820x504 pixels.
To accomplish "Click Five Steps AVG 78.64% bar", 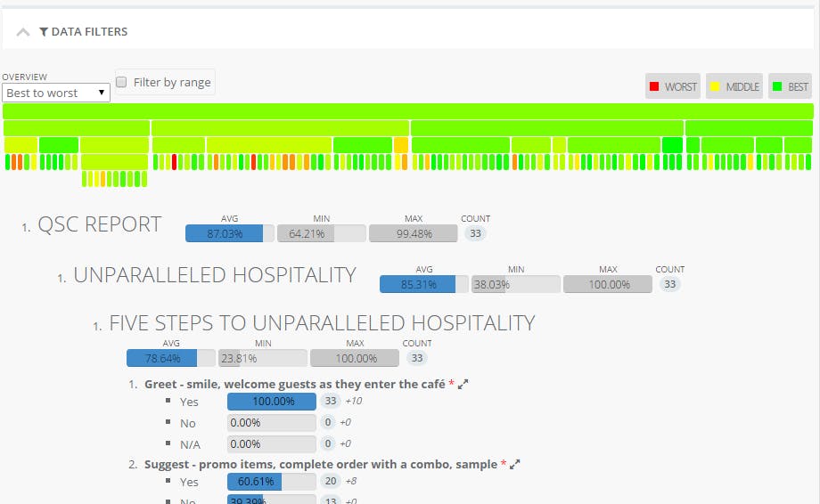I will pyautogui.click(x=171, y=358).
